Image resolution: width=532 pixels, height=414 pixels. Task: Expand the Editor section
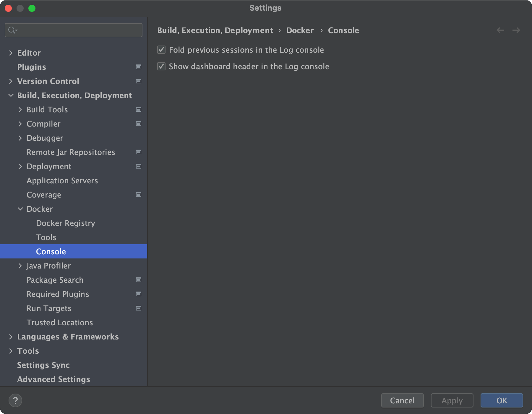[11, 53]
